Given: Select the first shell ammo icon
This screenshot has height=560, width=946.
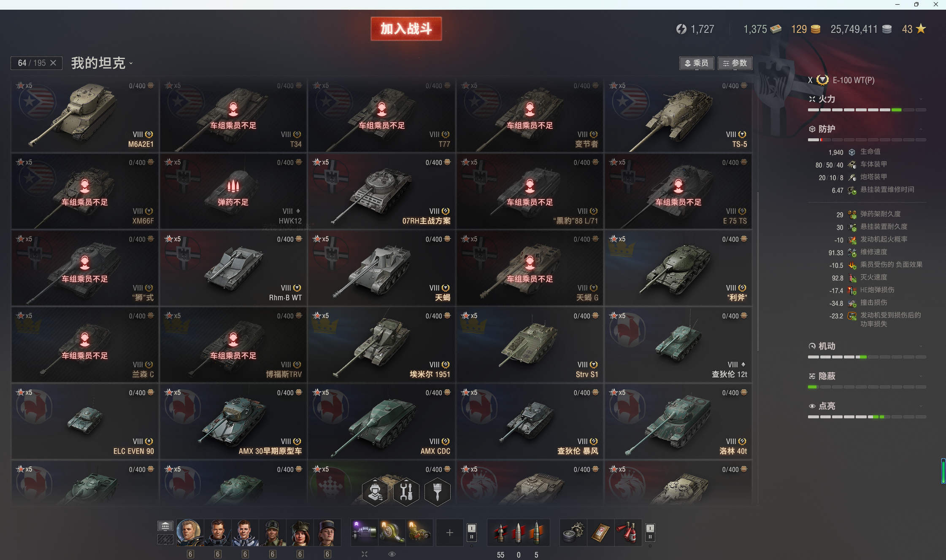Looking at the screenshot, I should 501,532.
